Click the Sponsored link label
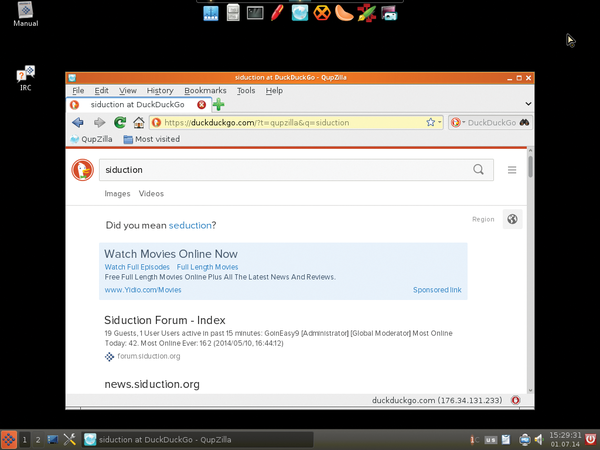 pos(437,290)
